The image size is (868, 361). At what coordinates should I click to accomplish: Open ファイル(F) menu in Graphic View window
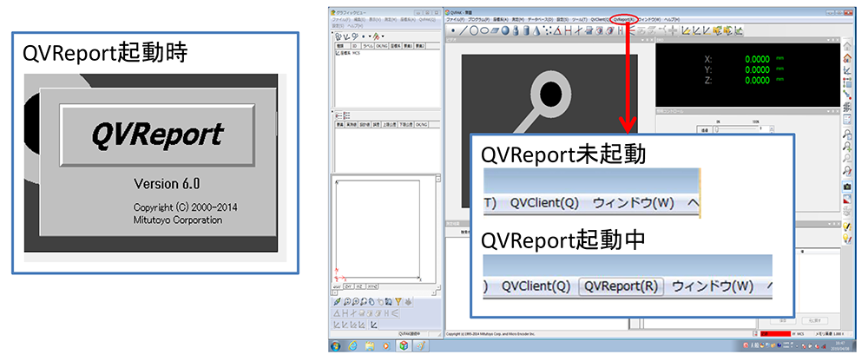point(341,19)
